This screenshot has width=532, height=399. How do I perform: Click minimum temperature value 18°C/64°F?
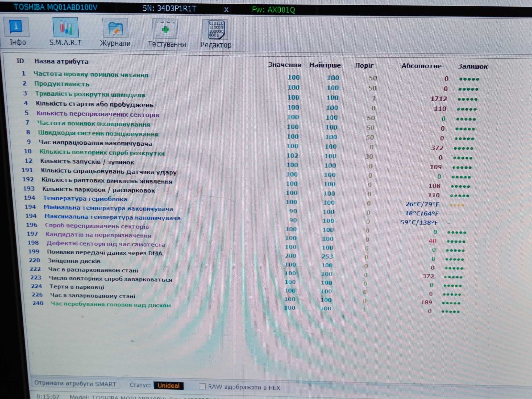point(422,213)
